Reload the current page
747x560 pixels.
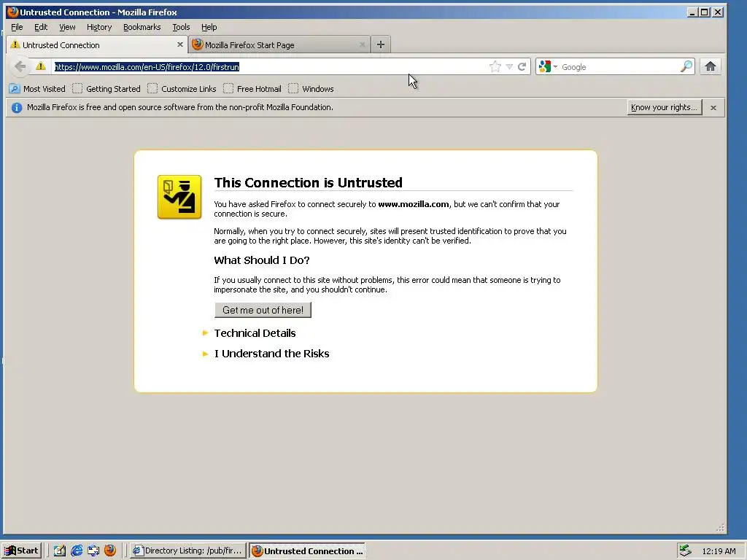click(x=522, y=66)
